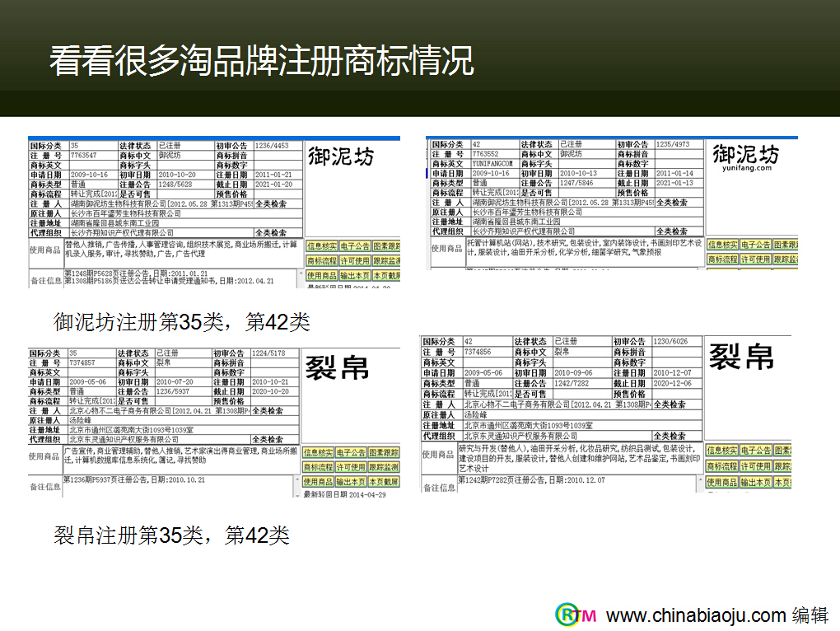Select 许可使用 in the 御泥坊 class 42 record

click(x=755, y=259)
